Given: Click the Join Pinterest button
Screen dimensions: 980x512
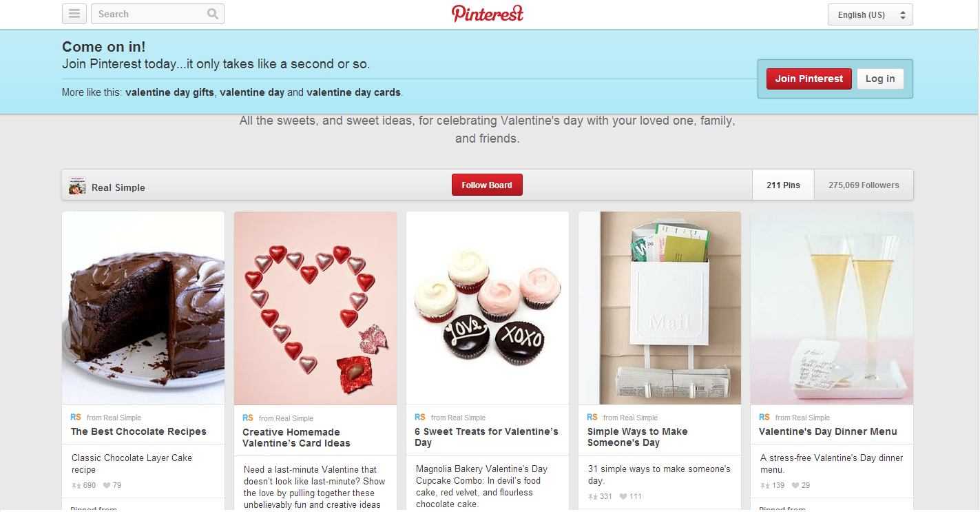Looking at the screenshot, I should [x=809, y=79].
